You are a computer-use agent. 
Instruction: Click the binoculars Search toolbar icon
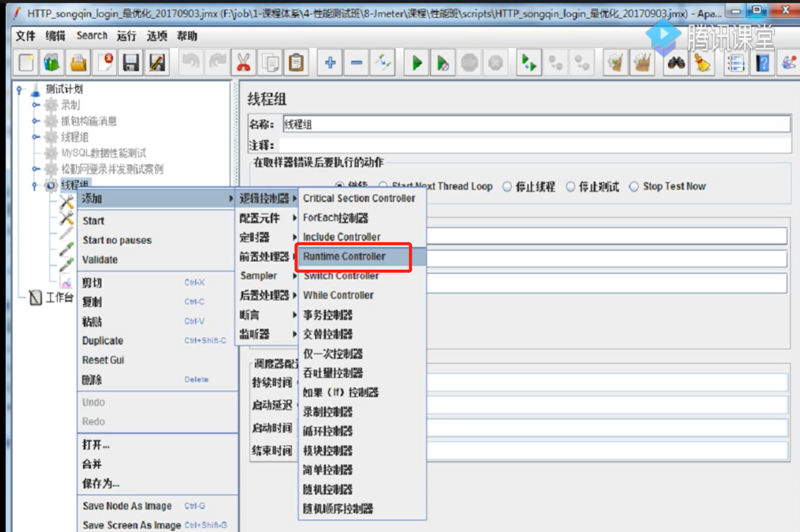click(x=676, y=63)
